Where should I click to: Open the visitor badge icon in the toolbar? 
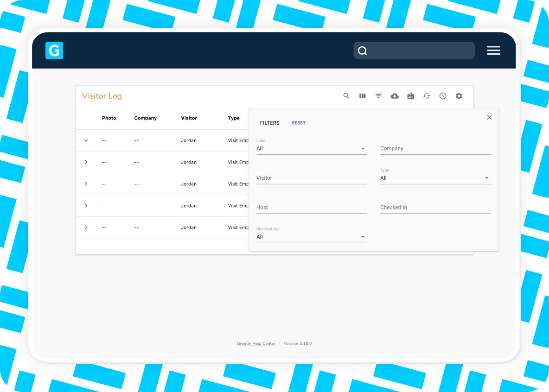point(410,96)
